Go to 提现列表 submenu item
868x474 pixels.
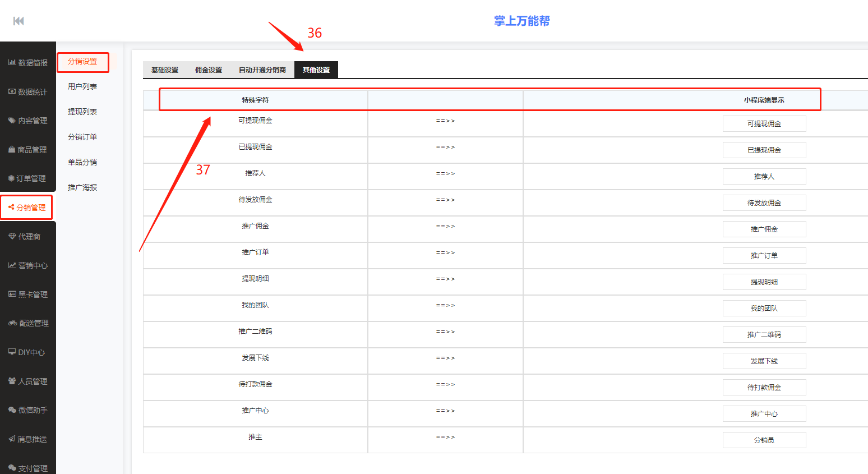[82, 112]
